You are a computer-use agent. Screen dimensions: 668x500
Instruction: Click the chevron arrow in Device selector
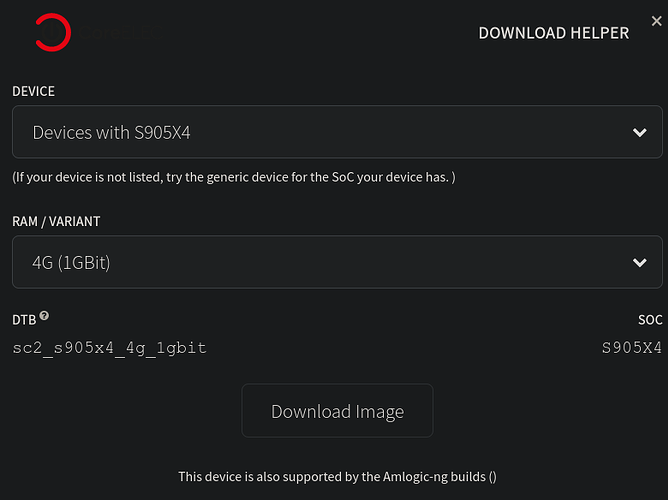(640, 132)
